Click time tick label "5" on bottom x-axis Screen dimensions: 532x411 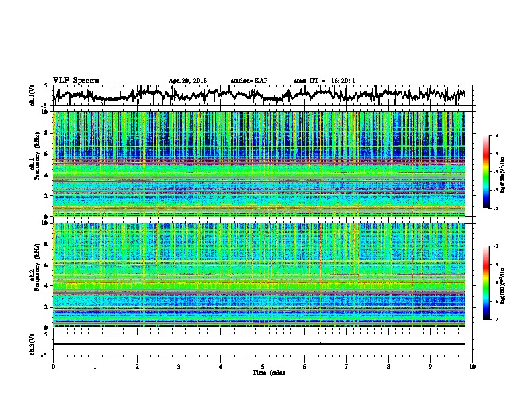pyautogui.click(x=263, y=367)
